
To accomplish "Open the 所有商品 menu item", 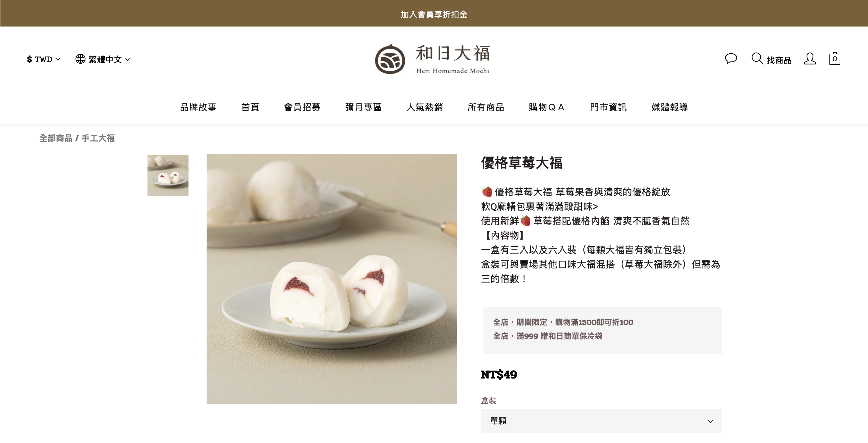I will pyautogui.click(x=486, y=107).
